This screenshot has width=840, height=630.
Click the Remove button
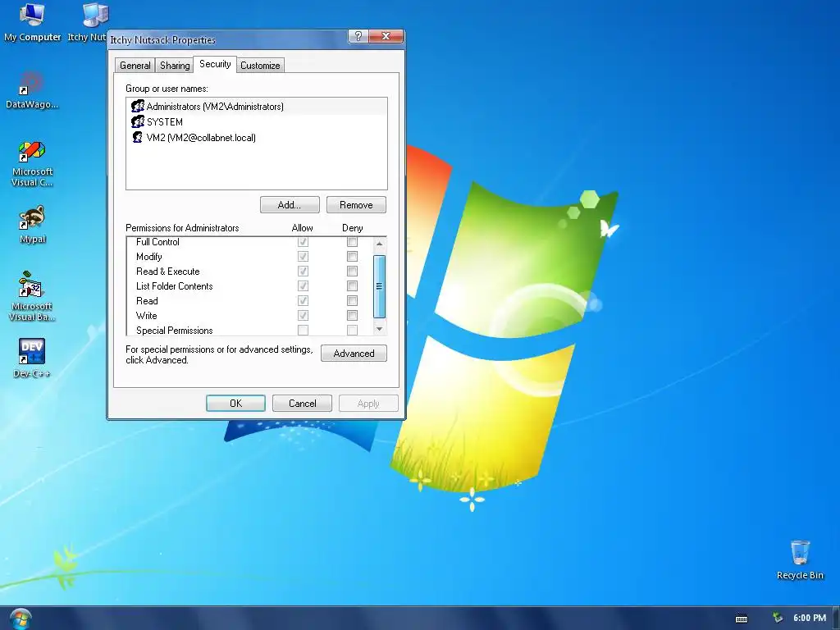pos(356,204)
